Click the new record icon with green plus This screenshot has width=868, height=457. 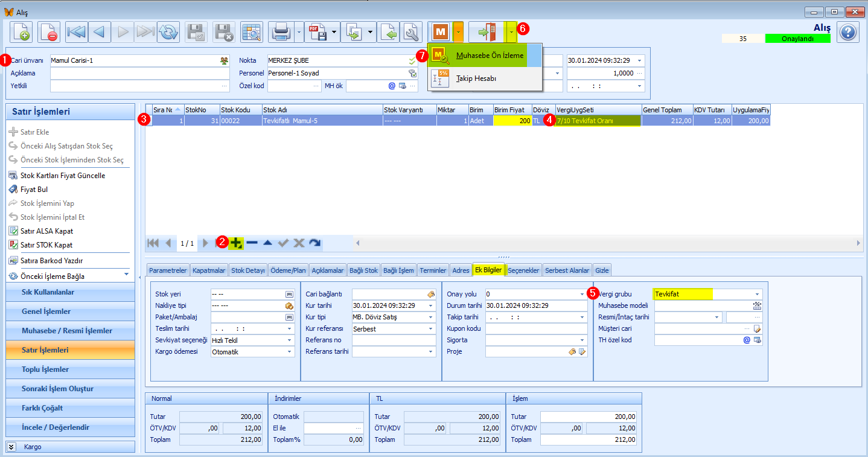(x=22, y=31)
